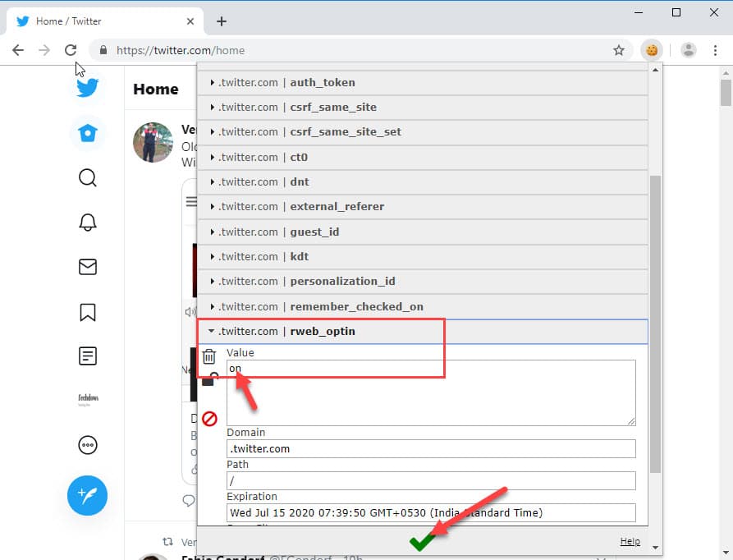Expand the dnt cookie row
The height and width of the screenshot is (560, 733).
423,181
